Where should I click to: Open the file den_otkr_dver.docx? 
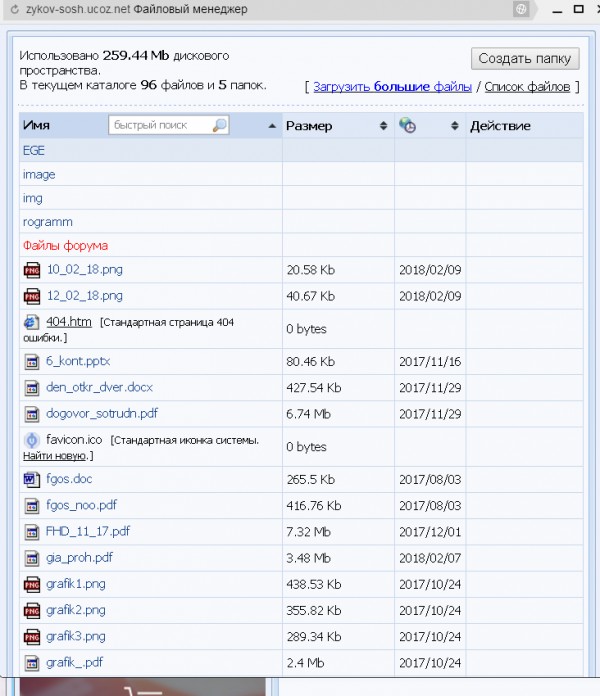[x=99, y=387]
